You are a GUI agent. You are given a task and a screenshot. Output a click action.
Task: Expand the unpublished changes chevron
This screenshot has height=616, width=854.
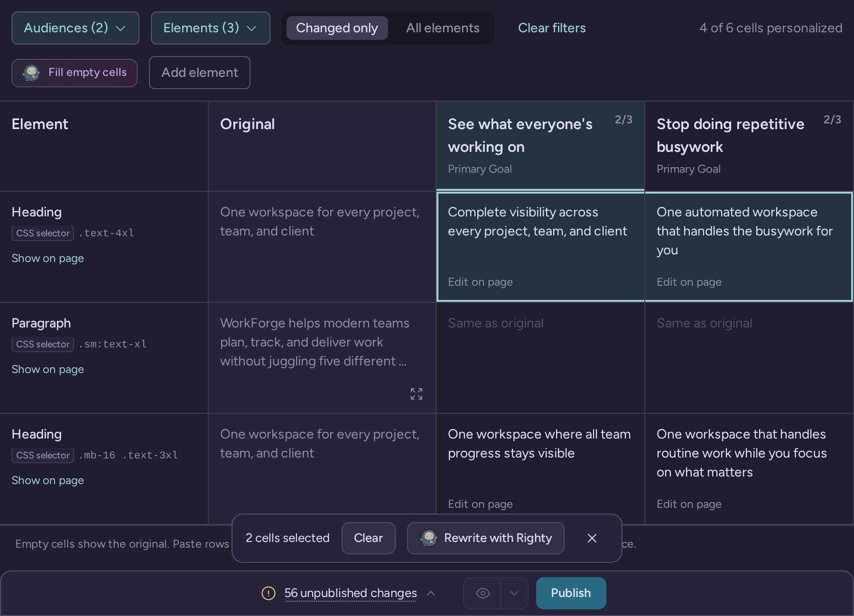click(x=431, y=593)
